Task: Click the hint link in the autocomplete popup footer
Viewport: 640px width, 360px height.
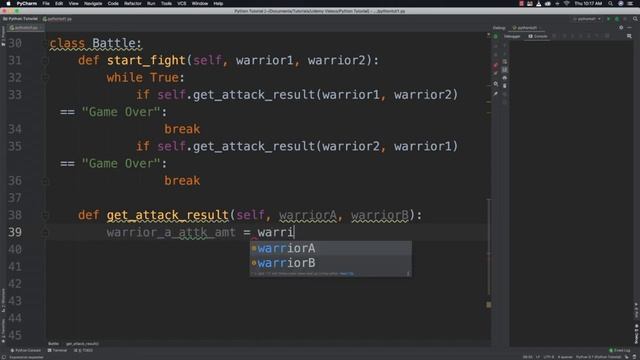Action: [347, 274]
